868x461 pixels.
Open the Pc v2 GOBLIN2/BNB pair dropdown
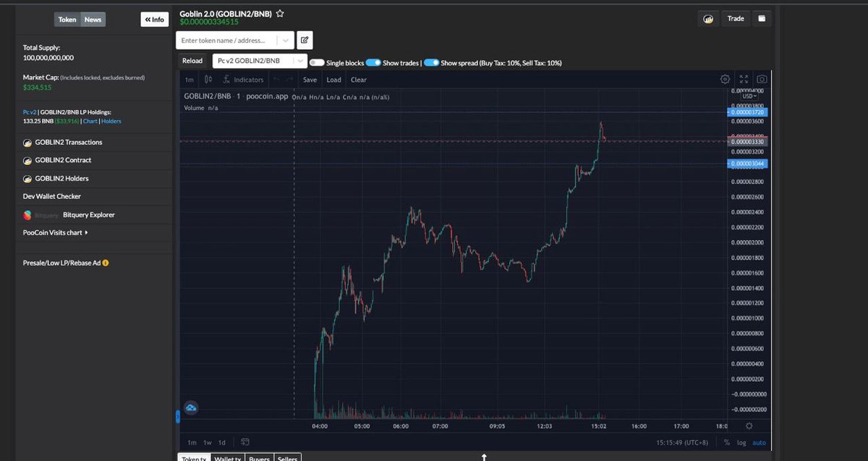[x=260, y=61]
